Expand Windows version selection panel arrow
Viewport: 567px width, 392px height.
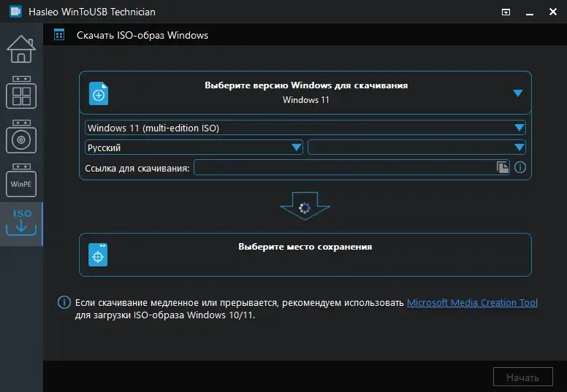point(518,93)
